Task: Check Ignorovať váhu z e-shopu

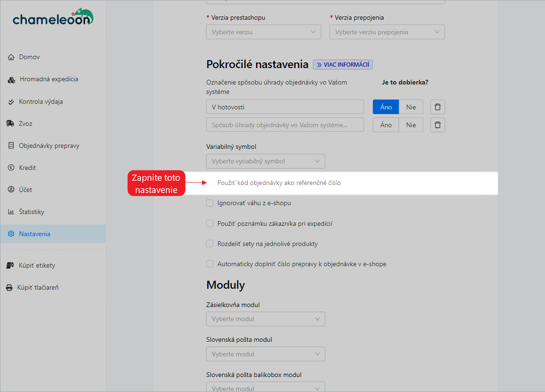Action: pyautogui.click(x=210, y=202)
